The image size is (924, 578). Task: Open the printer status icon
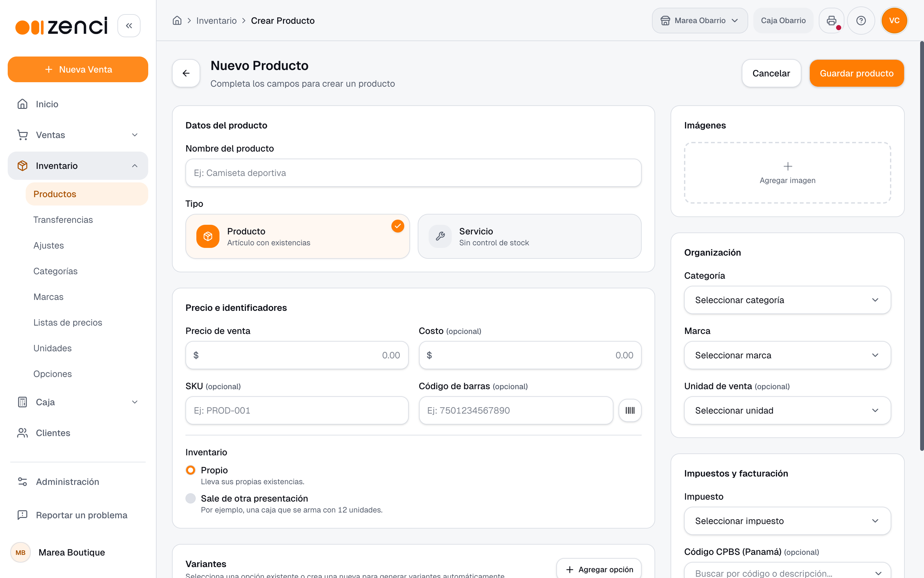832,21
